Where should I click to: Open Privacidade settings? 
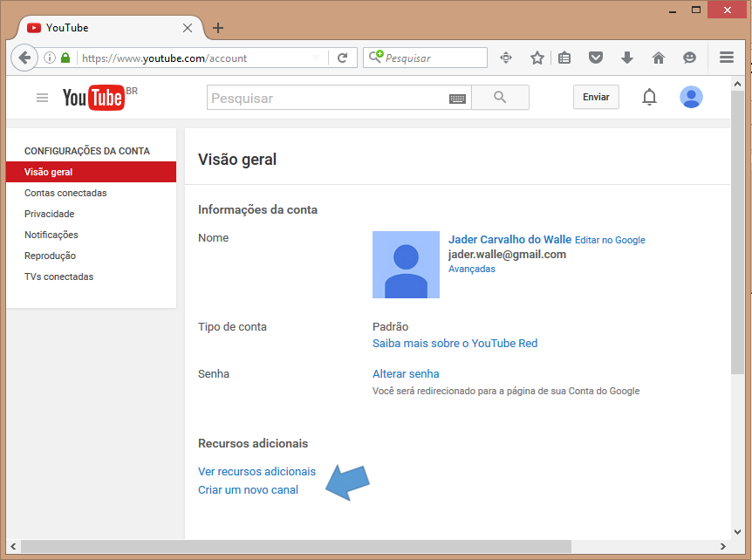point(50,214)
